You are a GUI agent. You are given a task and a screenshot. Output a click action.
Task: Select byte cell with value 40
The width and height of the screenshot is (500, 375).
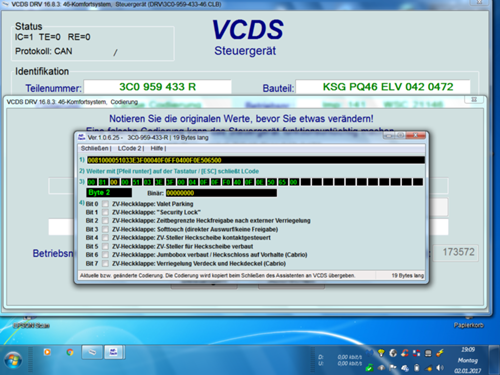click(x=238, y=182)
